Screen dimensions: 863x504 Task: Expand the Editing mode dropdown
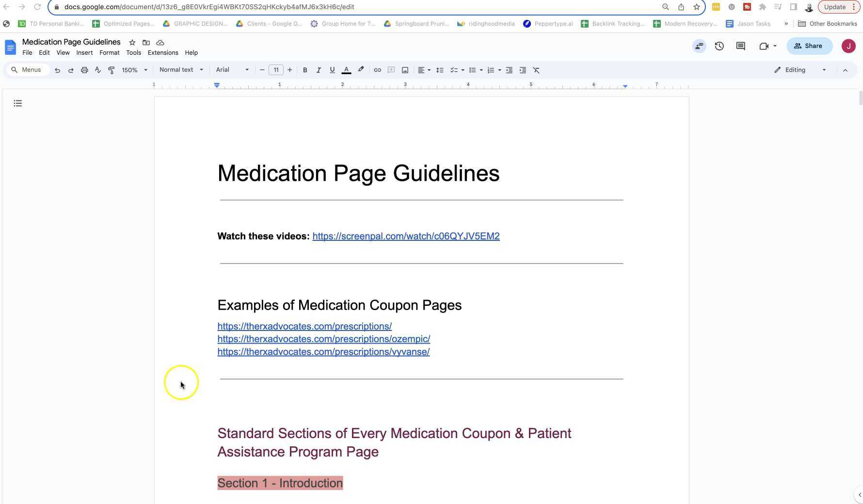(x=823, y=70)
